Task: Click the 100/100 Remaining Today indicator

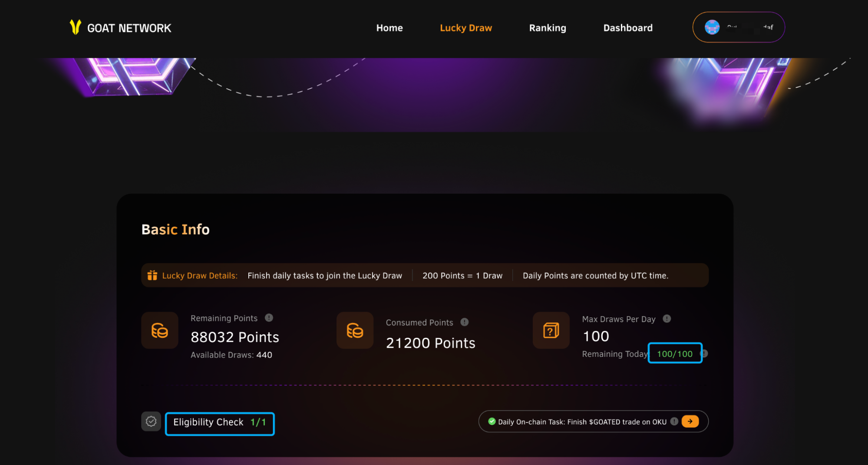Action: click(675, 353)
